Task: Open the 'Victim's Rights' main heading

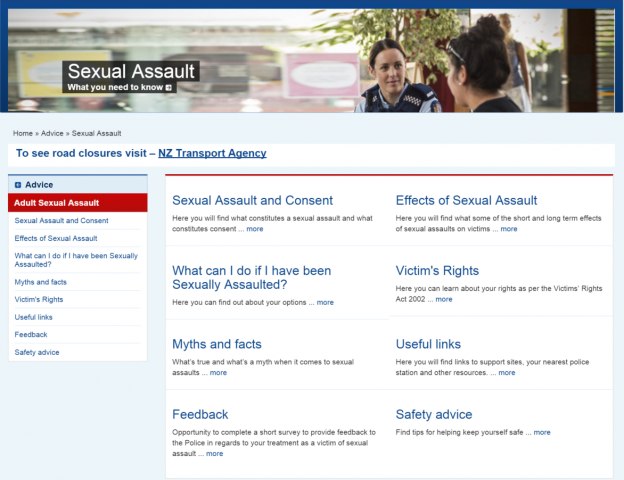Action: pyautogui.click(x=437, y=271)
